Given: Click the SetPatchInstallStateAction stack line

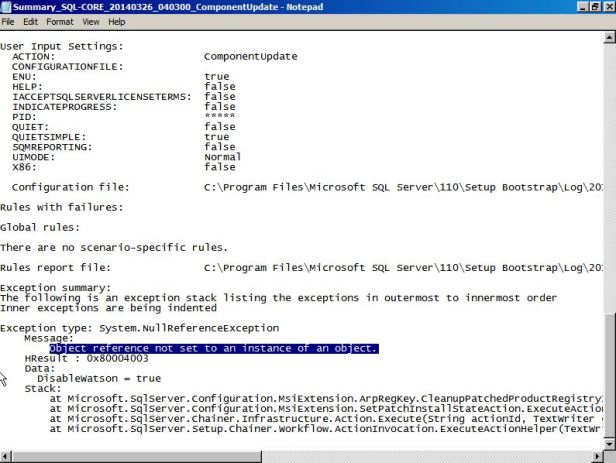Looking at the screenshot, I should coord(326,409).
